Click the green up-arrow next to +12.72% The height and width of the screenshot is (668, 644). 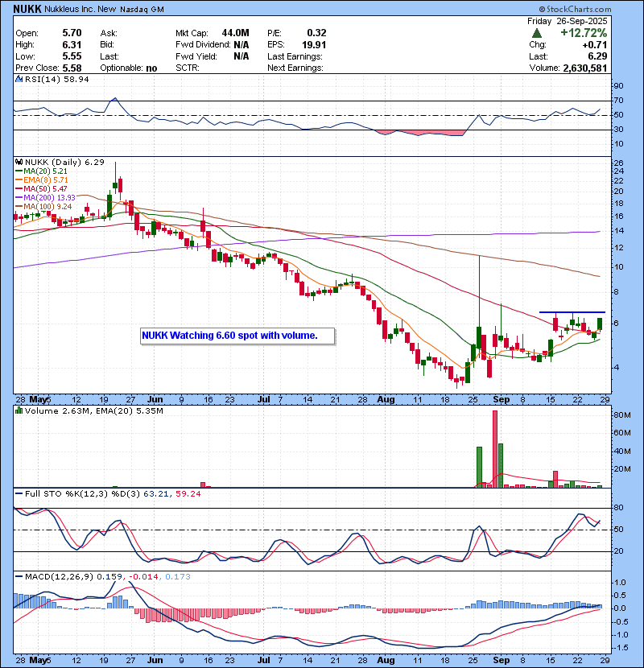537,33
